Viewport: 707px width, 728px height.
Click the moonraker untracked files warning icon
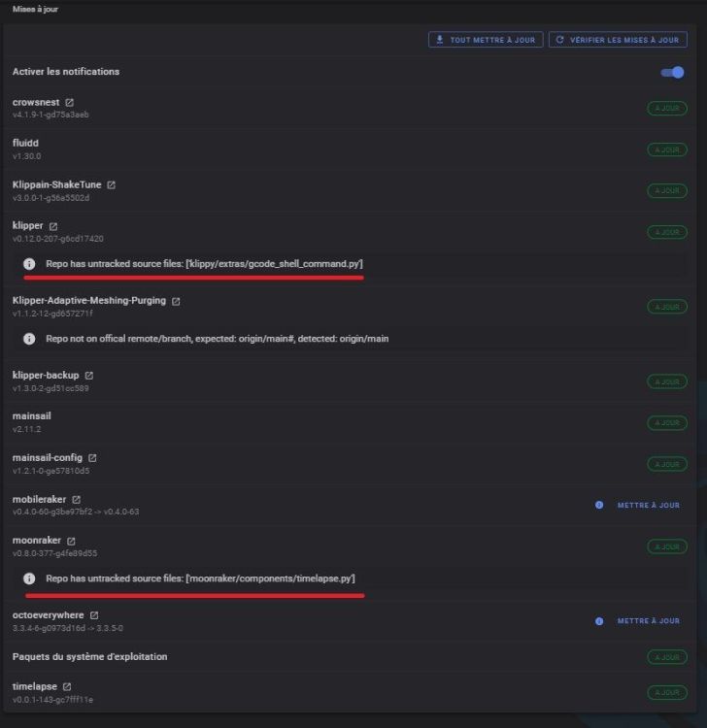(x=29, y=579)
